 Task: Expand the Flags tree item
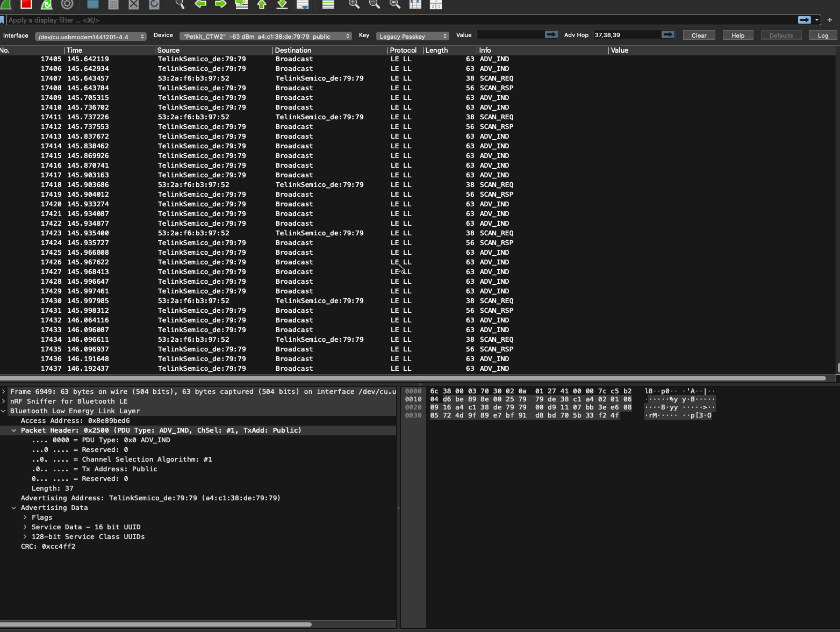click(25, 518)
